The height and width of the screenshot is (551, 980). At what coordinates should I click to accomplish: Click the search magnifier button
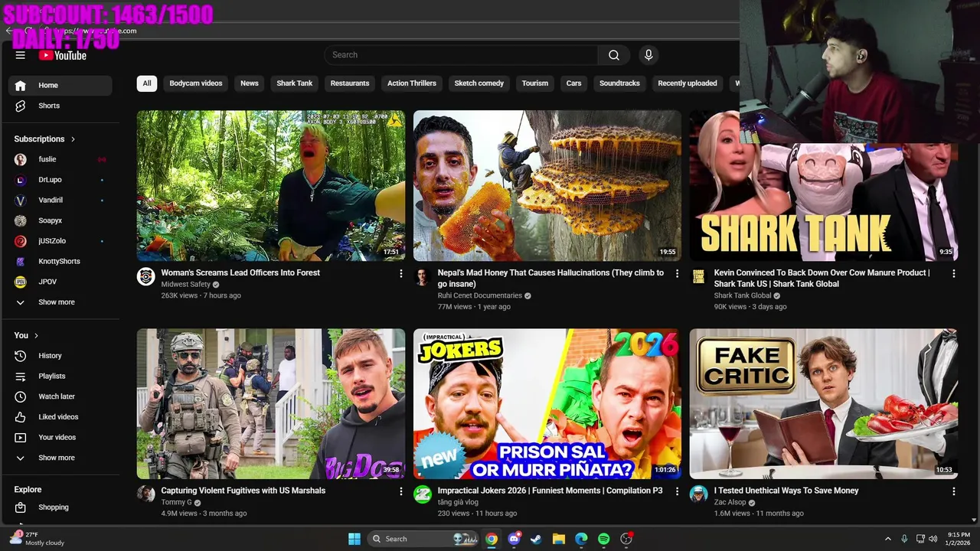coord(614,55)
